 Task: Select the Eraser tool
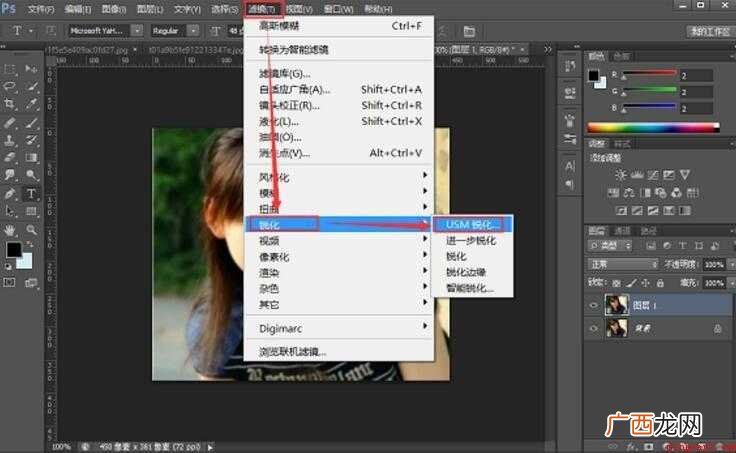pyautogui.click(x=9, y=157)
